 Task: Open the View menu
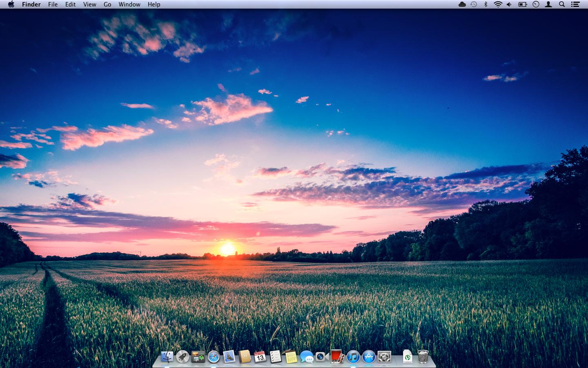coord(89,4)
